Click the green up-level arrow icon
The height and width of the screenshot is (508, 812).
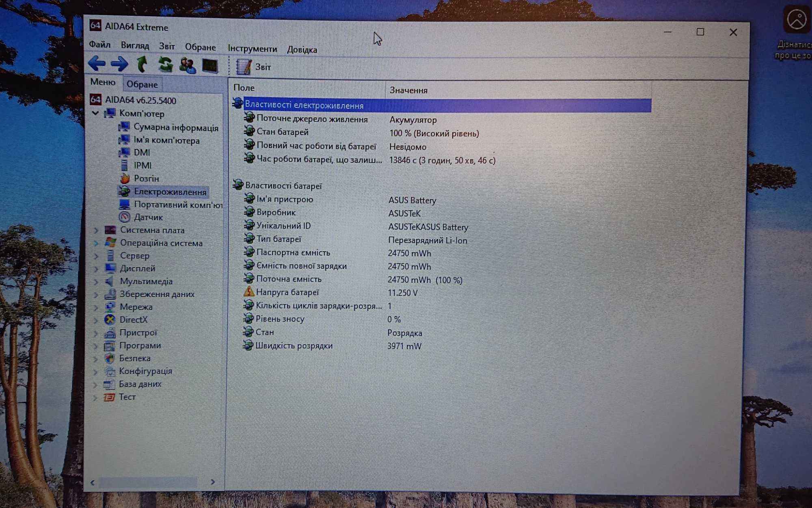142,64
